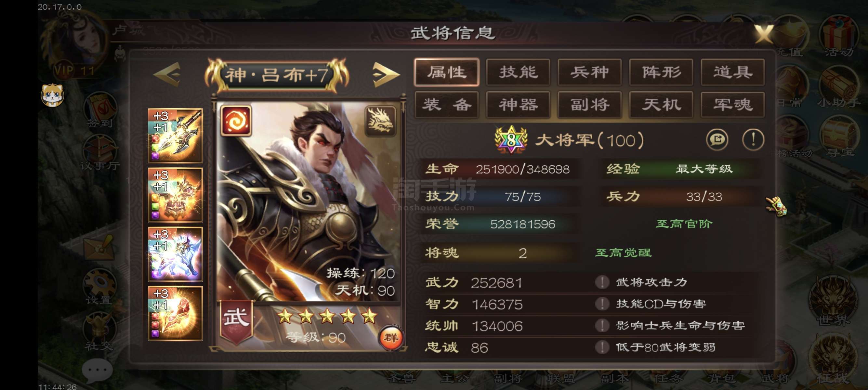The height and width of the screenshot is (390, 868).
Task: Switch to next general with right arrow
Action: pos(386,74)
